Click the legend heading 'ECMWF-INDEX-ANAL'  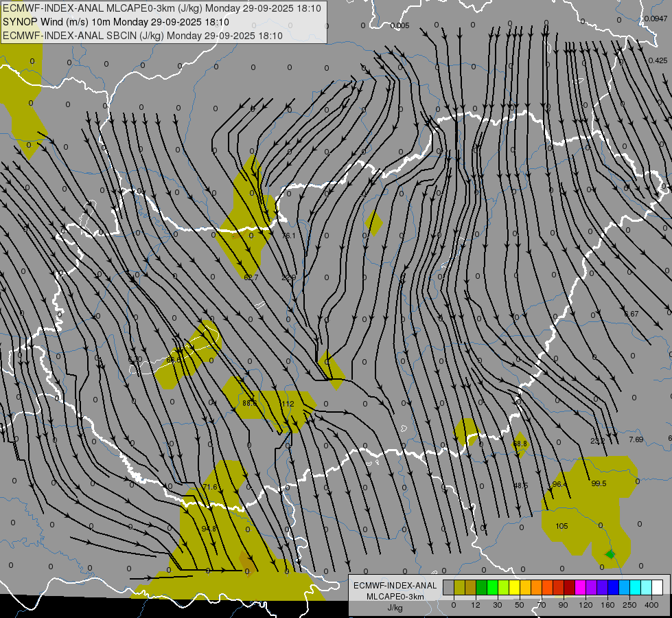[x=395, y=586]
